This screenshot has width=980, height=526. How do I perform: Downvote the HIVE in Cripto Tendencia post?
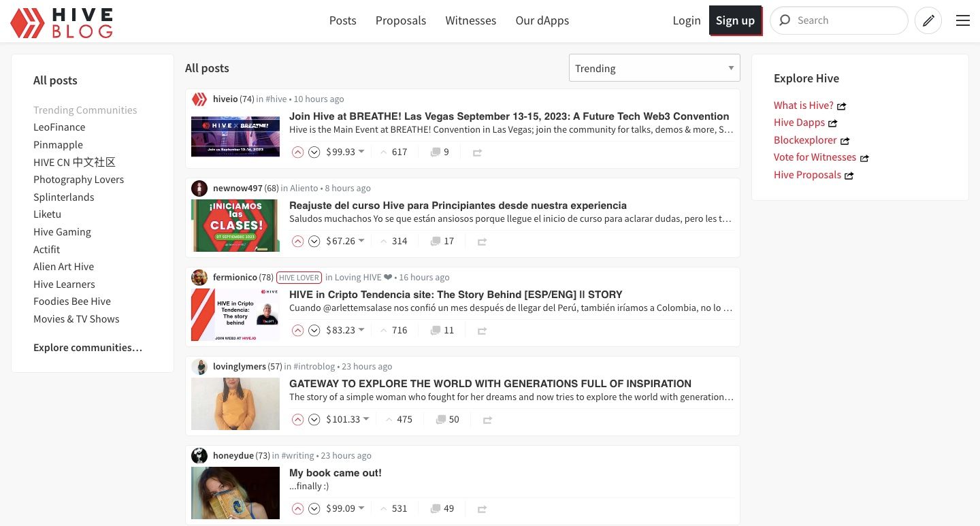314,330
